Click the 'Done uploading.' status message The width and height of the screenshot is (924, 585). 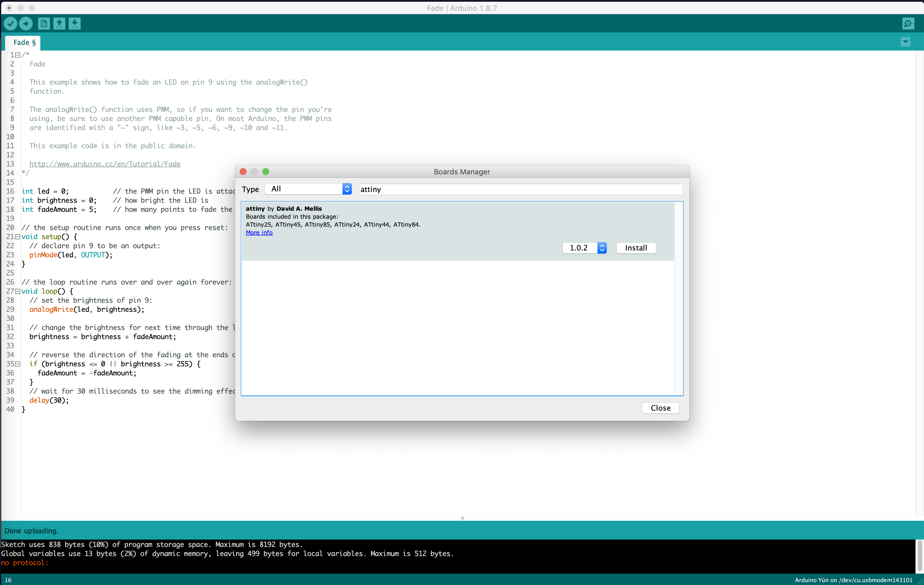click(32, 531)
